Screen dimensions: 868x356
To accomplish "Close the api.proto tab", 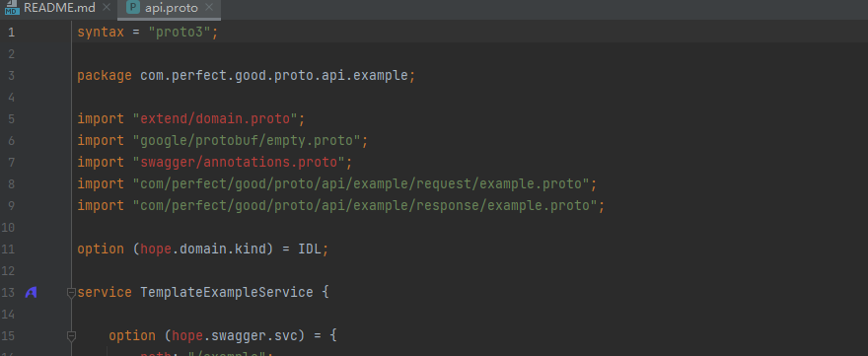I will coord(209,8).
